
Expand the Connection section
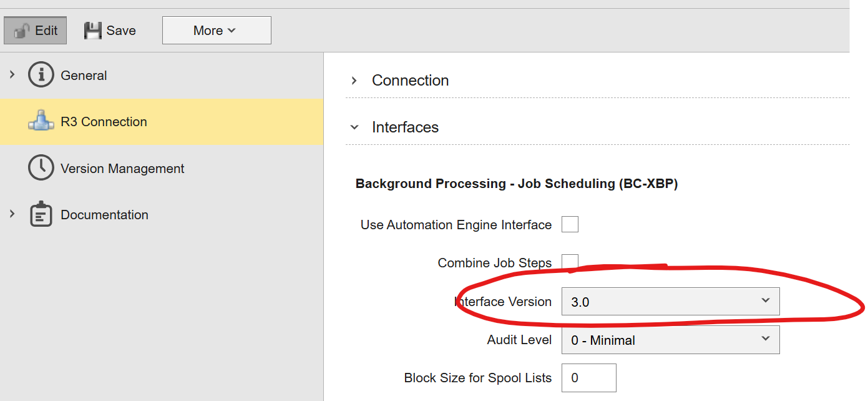pyautogui.click(x=354, y=81)
